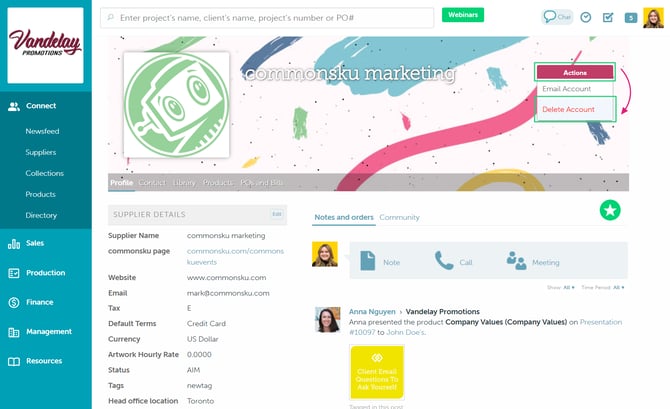Click the project search input field
This screenshot has height=409, width=670.
pos(267,18)
